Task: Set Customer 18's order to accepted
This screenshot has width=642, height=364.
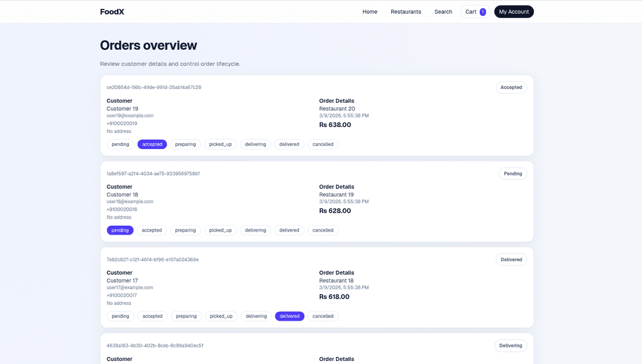Action: pos(152,230)
